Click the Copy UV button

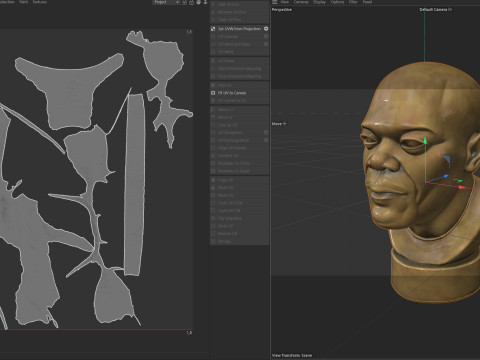(239, 180)
